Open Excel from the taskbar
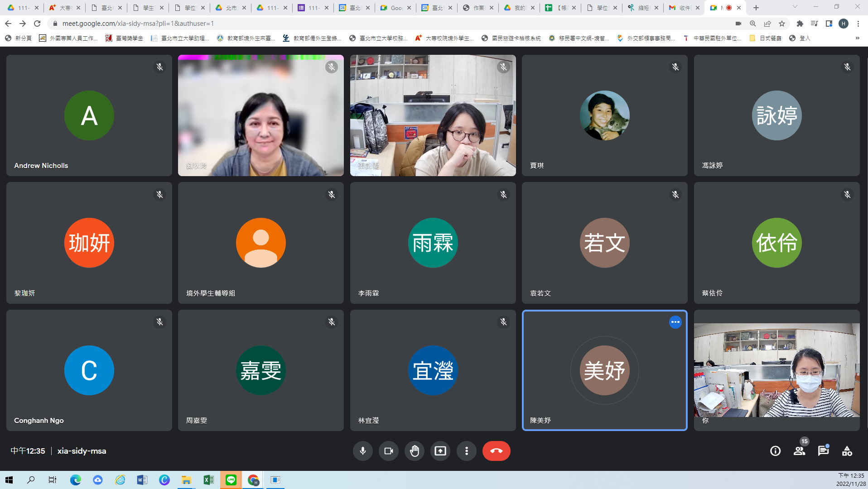The width and height of the screenshot is (868, 489). tap(208, 480)
